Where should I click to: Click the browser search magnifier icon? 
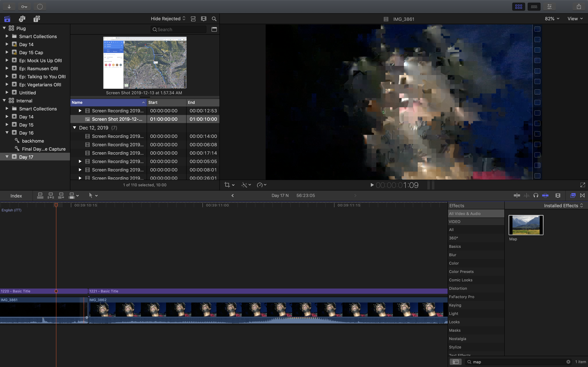point(214,19)
